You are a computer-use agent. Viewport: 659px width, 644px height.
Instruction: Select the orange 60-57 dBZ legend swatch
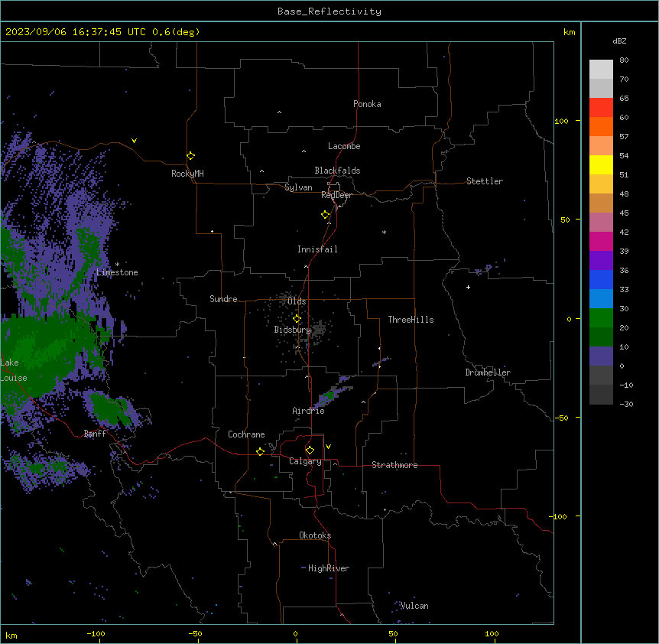(601, 126)
